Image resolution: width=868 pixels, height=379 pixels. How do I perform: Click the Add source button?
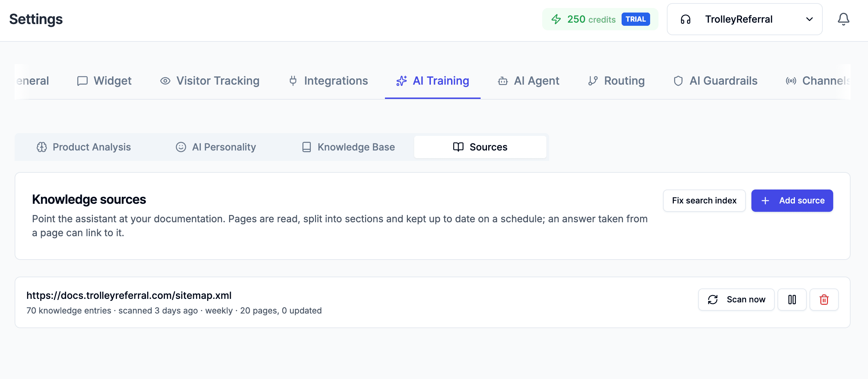pos(792,201)
